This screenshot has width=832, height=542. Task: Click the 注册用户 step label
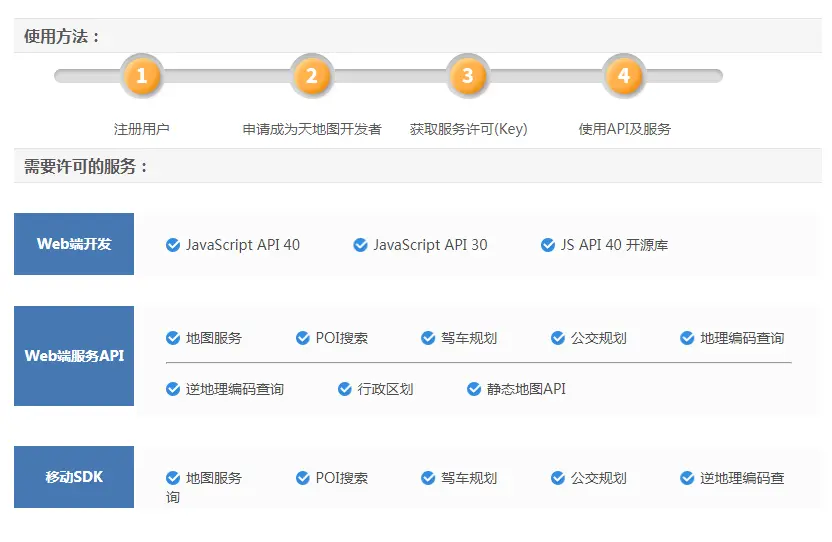pyautogui.click(x=141, y=129)
